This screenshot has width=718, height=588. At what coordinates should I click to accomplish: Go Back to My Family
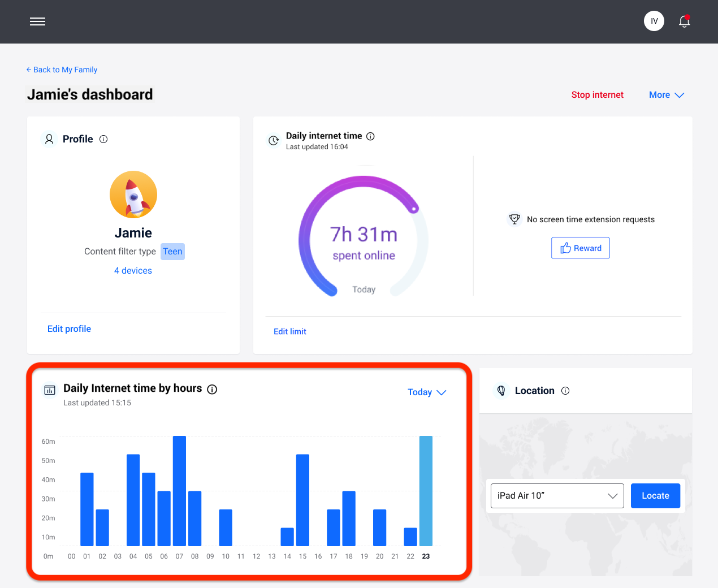(62, 70)
